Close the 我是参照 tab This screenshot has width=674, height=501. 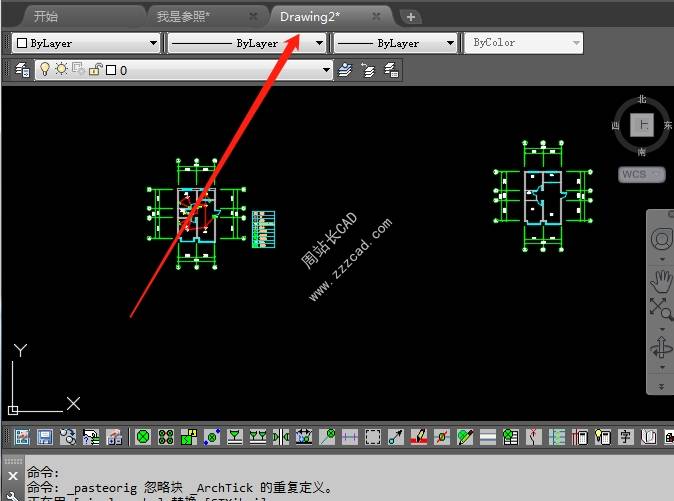tap(254, 16)
